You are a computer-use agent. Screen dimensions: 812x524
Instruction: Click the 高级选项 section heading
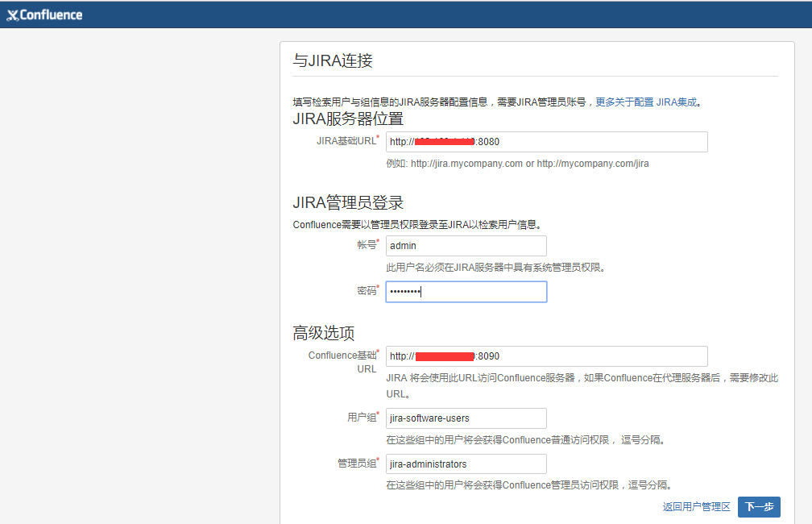[324, 333]
